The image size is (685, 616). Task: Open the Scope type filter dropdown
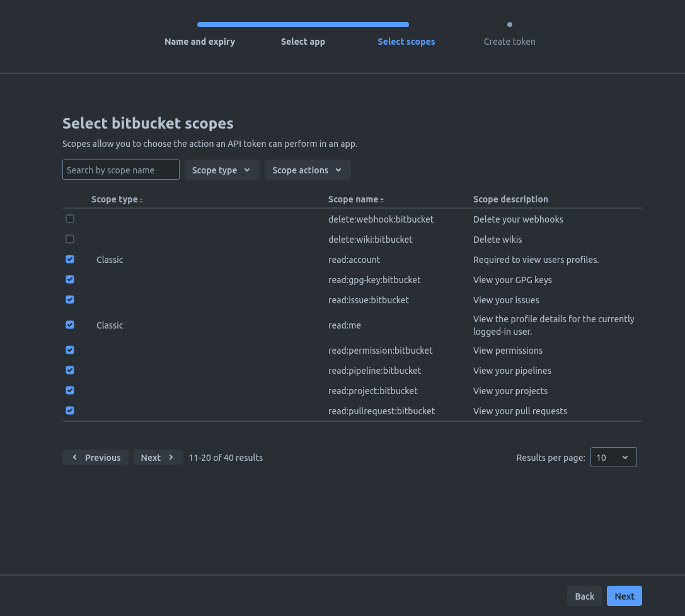pos(222,170)
